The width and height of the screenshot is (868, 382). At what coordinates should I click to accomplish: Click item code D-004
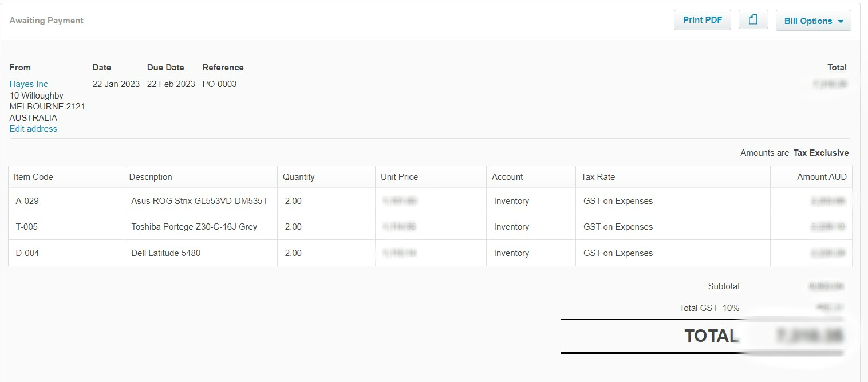click(27, 253)
